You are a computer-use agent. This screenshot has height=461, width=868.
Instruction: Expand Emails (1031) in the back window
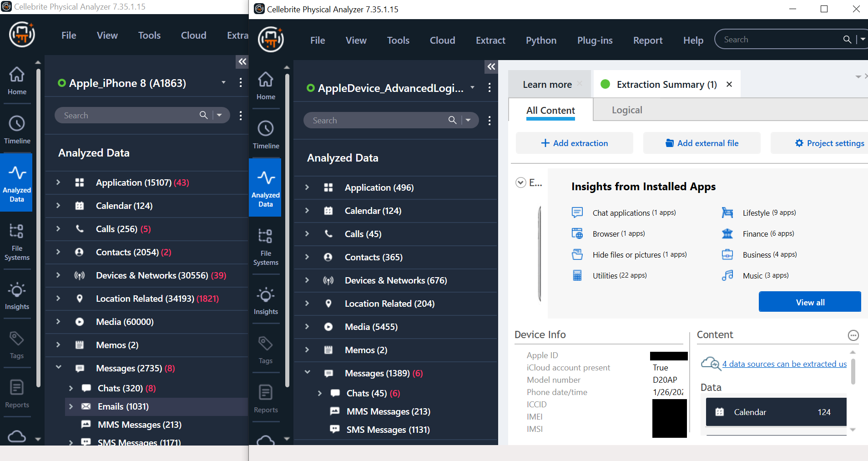71,406
